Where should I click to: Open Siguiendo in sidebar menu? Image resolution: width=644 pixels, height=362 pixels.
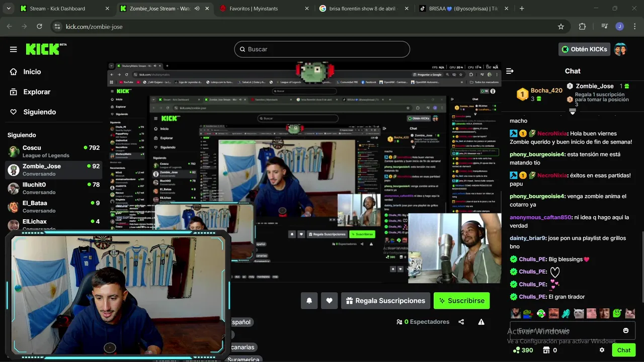[39, 112]
